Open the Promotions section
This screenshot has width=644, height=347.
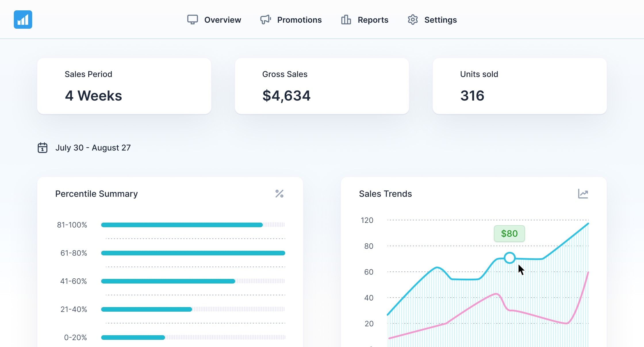pos(299,20)
